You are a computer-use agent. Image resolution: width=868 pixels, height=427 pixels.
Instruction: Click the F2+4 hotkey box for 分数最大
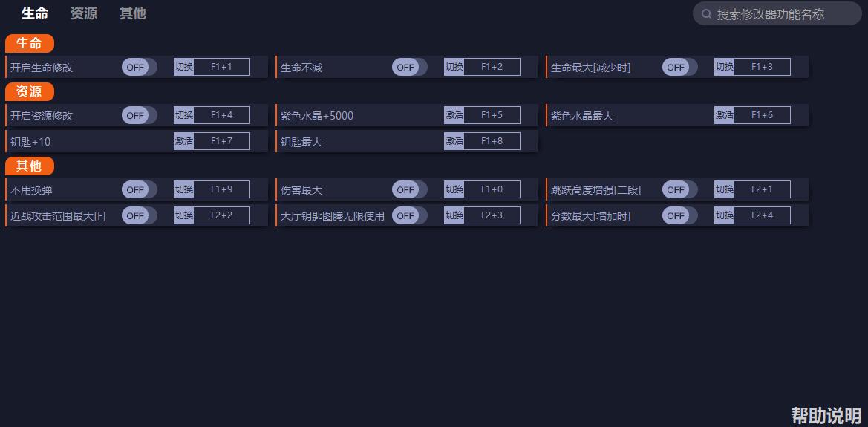click(x=763, y=215)
